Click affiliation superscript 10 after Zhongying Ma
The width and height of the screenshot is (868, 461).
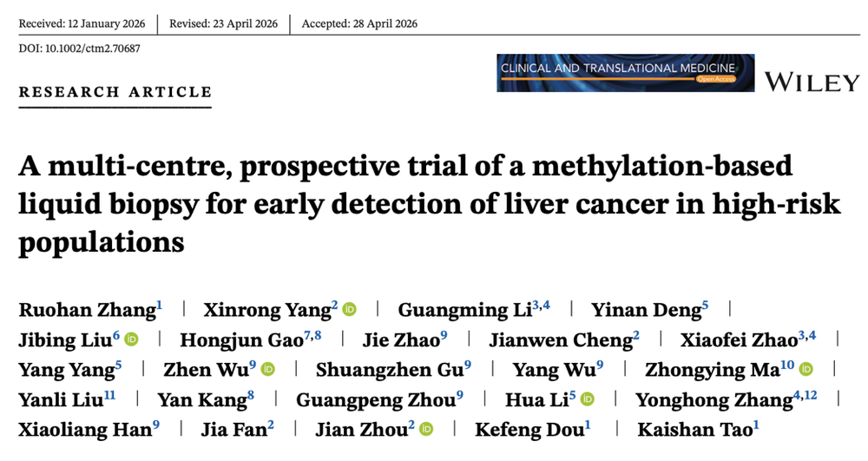[788, 364]
